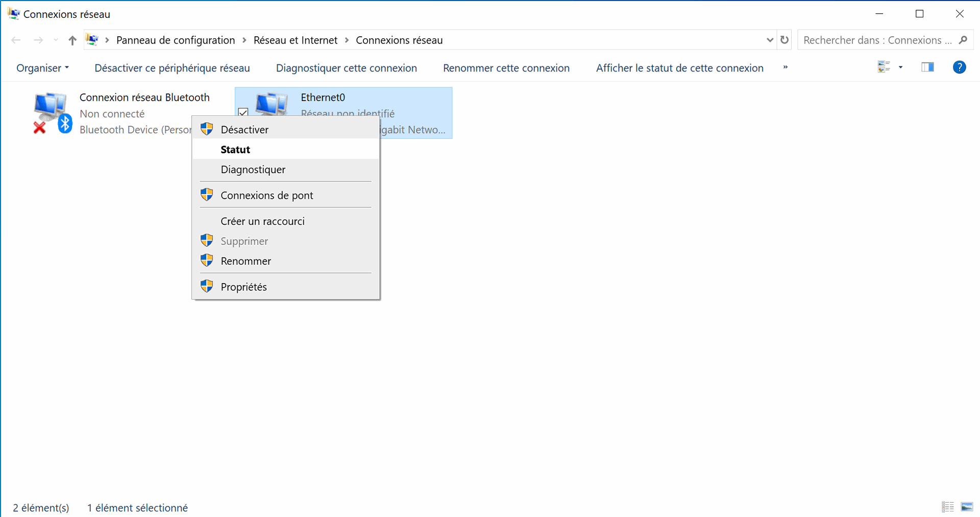Choose Propriétés from the context menu
The width and height of the screenshot is (980, 517).
coord(243,287)
